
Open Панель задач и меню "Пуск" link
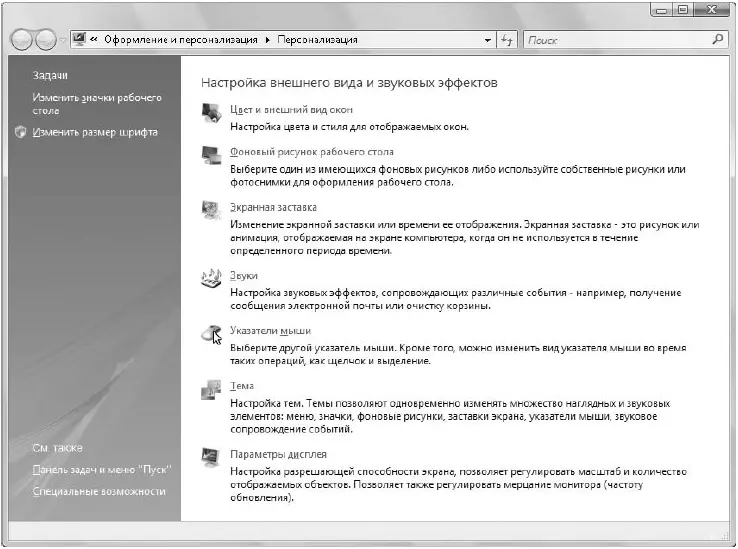click(102, 469)
